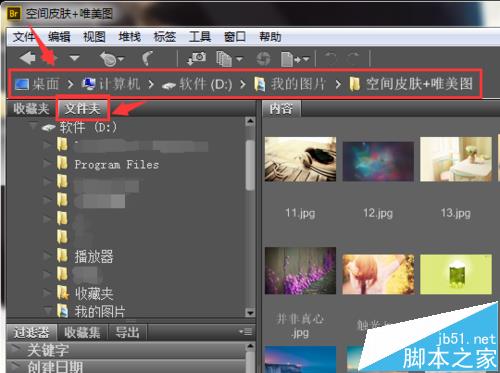Screen dimensions: 500x373
Task: Select the 12.jpg galaxy thumbnail
Action: point(378,162)
